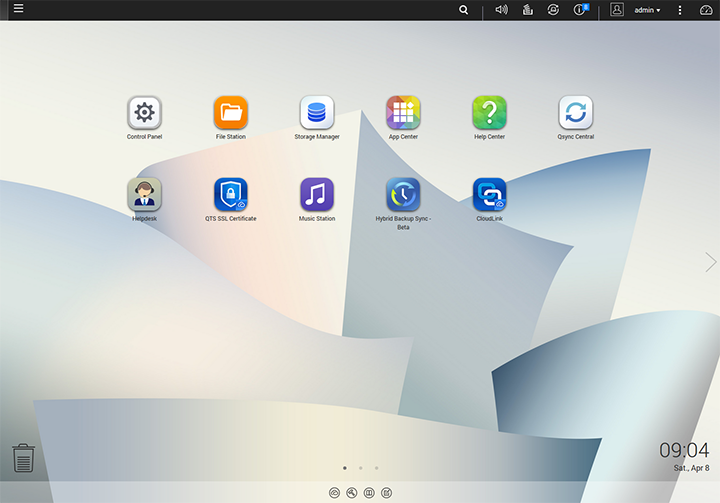Image resolution: width=720 pixels, height=503 pixels.
Task: Open the main hamburger menu
Action: [18, 9]
